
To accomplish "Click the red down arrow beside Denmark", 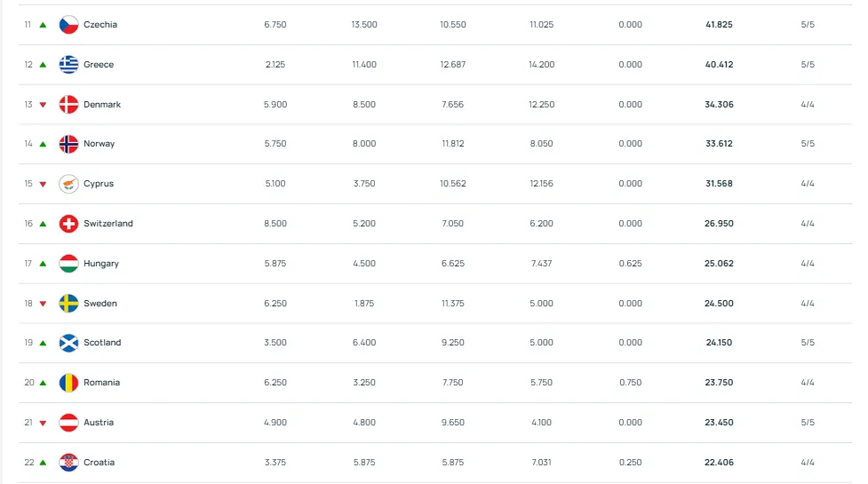I will pyautogui.click(x=43, y=105).
